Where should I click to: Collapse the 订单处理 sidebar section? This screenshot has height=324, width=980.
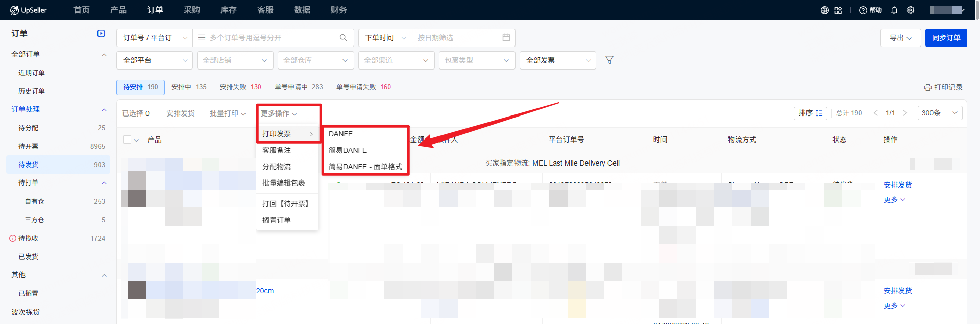click(x=104, y=109)
